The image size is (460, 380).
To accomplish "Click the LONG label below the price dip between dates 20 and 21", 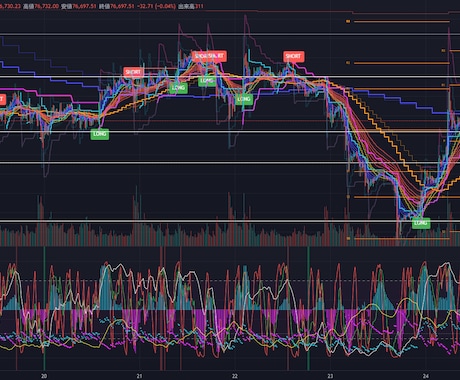I will [x=100, y=134].
